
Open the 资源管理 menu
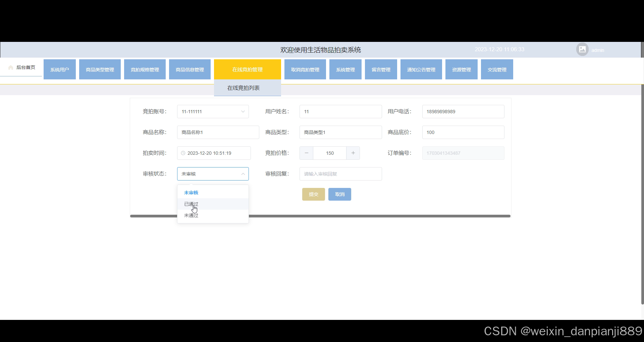coord(462,69)
